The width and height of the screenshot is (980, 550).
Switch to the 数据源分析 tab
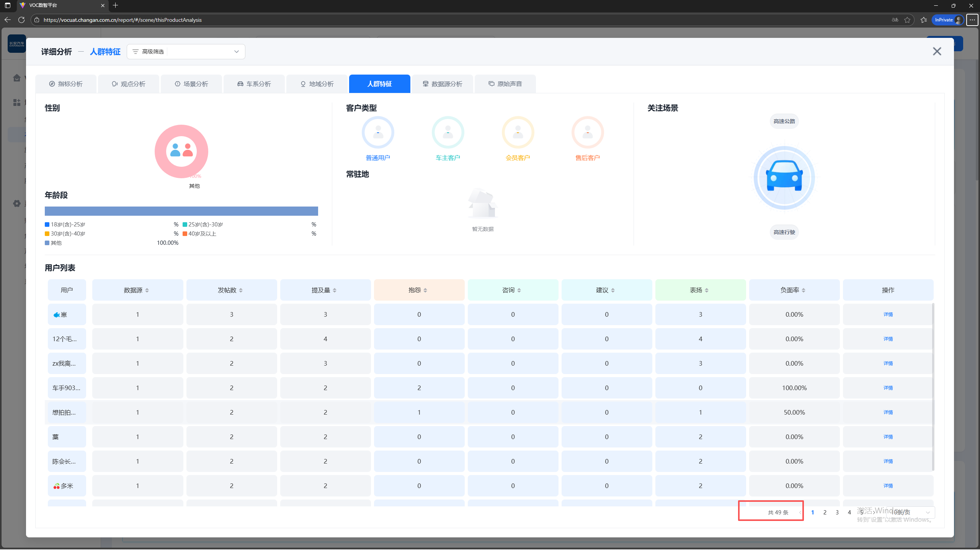click(442, 84)
